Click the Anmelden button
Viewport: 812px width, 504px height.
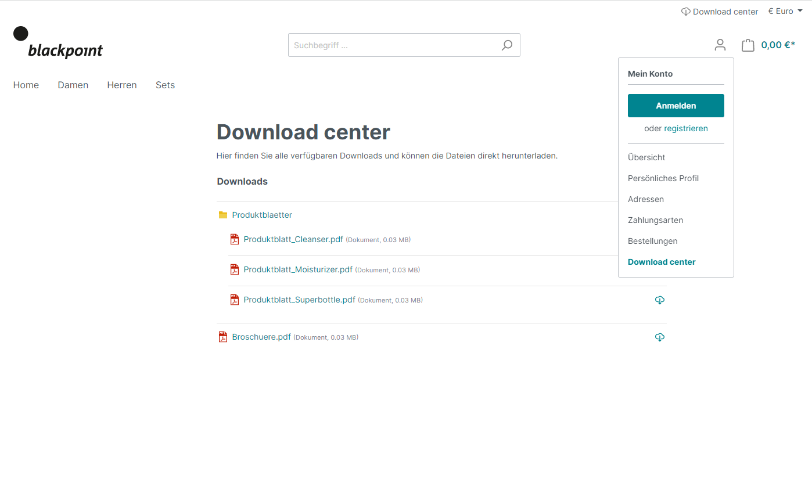[676, 106]
